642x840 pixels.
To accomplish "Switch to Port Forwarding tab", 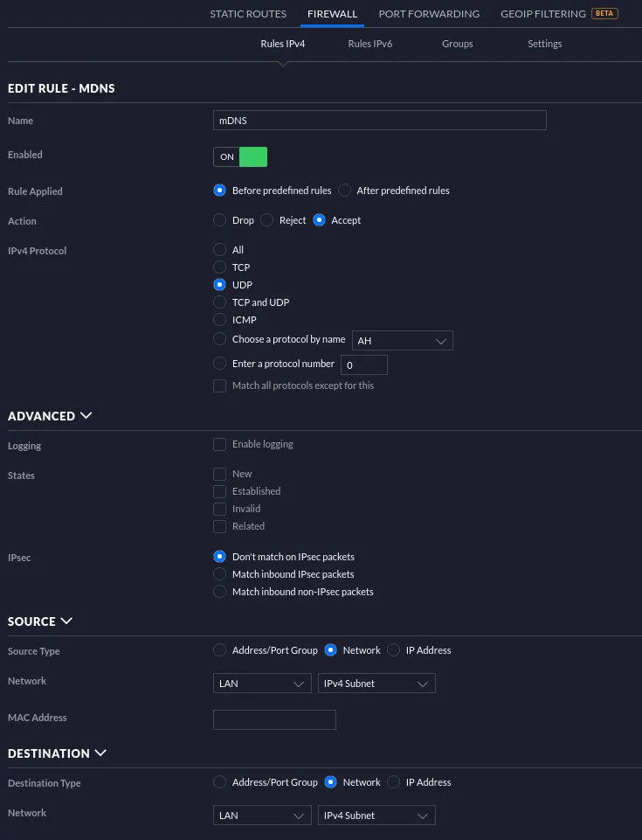I will tap(429, 14).
